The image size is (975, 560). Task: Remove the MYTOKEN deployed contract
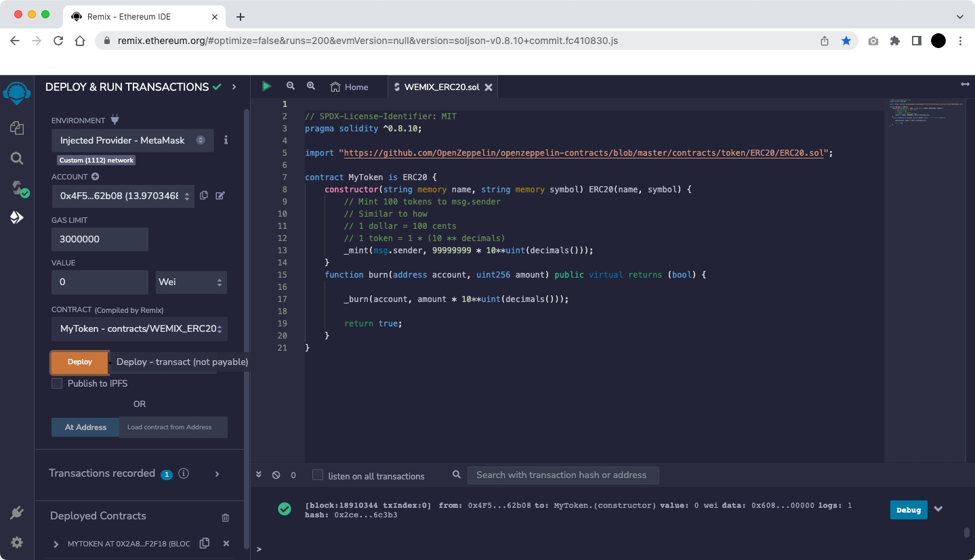226,543
